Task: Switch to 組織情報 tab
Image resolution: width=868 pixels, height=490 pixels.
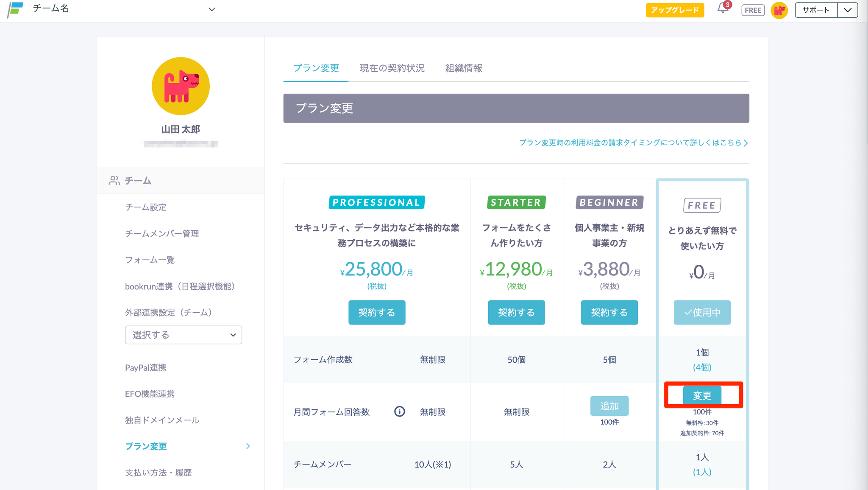Action: coord(464,68)
